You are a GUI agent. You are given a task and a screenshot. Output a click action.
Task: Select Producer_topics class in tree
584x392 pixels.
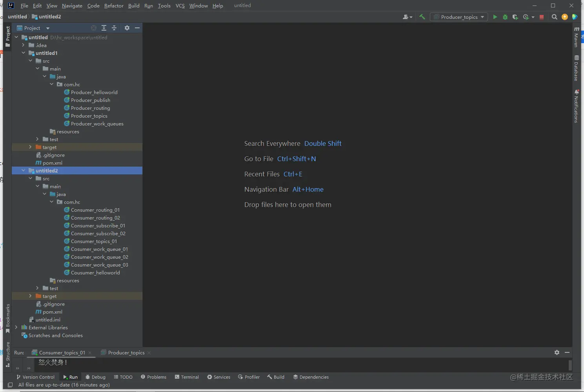(x=89, y=116)
